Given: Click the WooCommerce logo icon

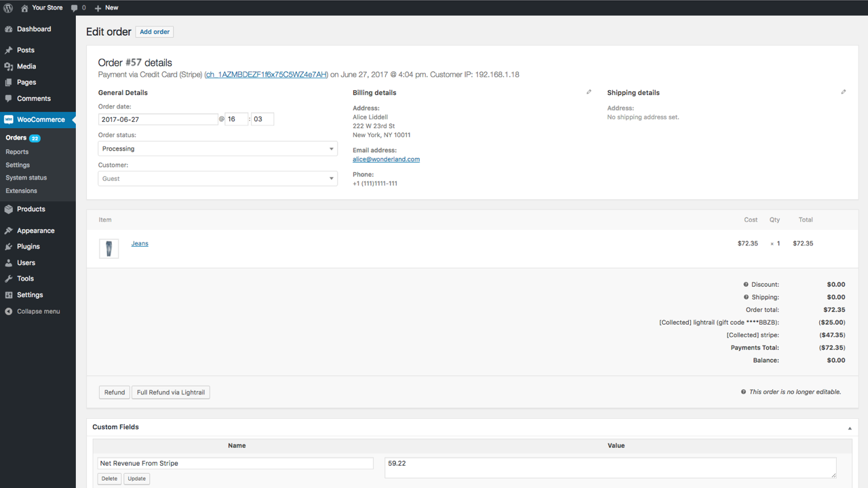Looking at the screenshot, I should pos(9,119).
